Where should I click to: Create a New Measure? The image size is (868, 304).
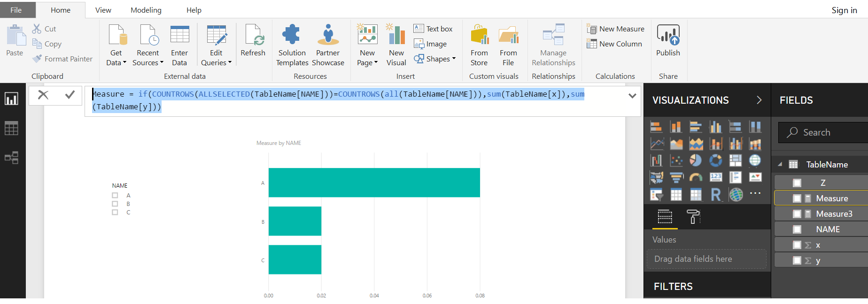[x=615, y=29]
